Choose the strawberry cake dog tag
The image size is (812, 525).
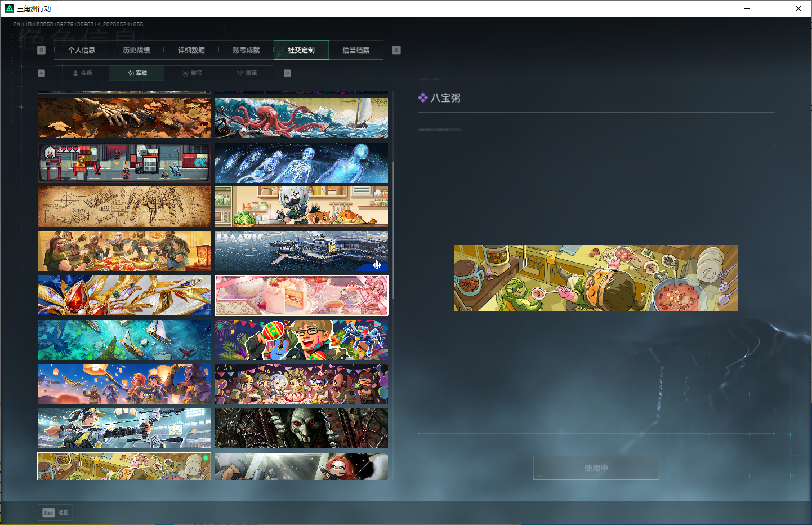pos(301,295)
